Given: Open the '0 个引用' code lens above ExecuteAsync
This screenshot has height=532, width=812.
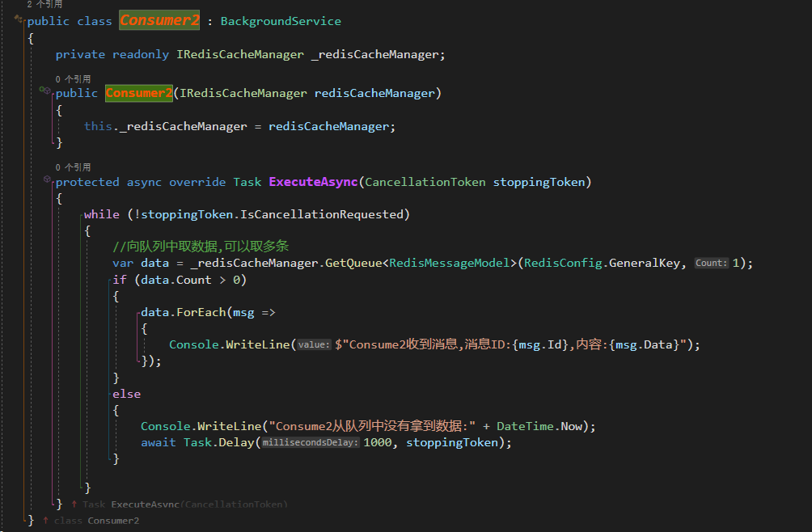Looking at the screenshot, I should [x=73, y=167].
